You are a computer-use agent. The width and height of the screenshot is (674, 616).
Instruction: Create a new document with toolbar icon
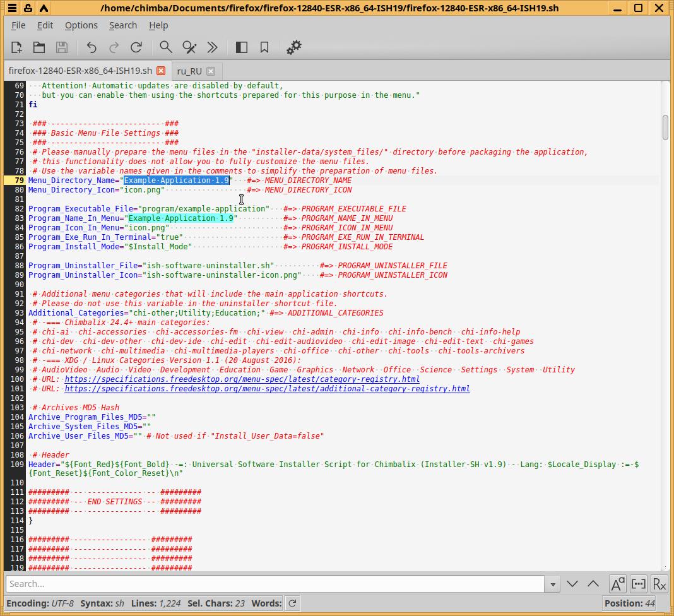tap(16, 47)
